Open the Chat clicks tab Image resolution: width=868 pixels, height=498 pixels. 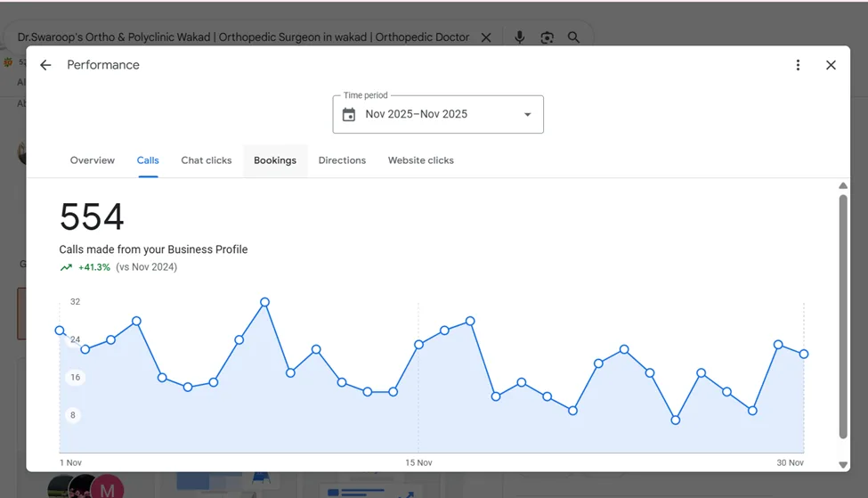[207, 160]
